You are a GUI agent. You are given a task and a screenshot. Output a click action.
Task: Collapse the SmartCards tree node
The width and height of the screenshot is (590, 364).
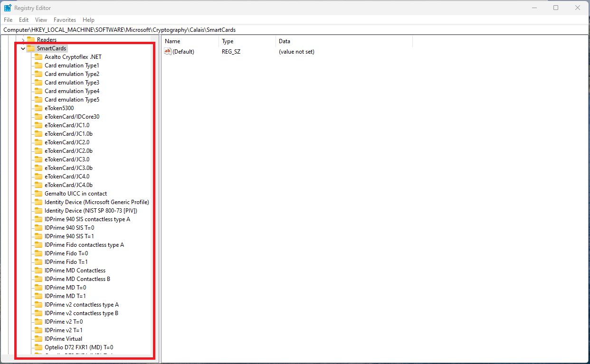point(23,48)
